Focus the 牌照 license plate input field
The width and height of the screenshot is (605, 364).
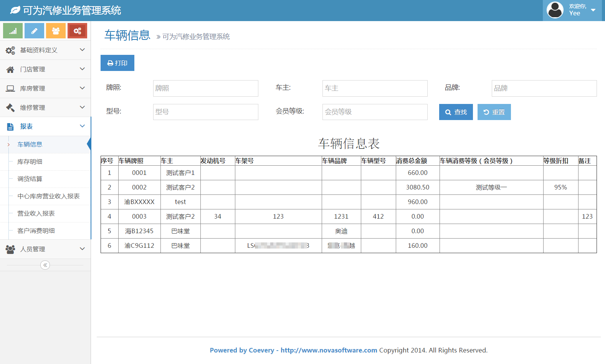(205, 88)
